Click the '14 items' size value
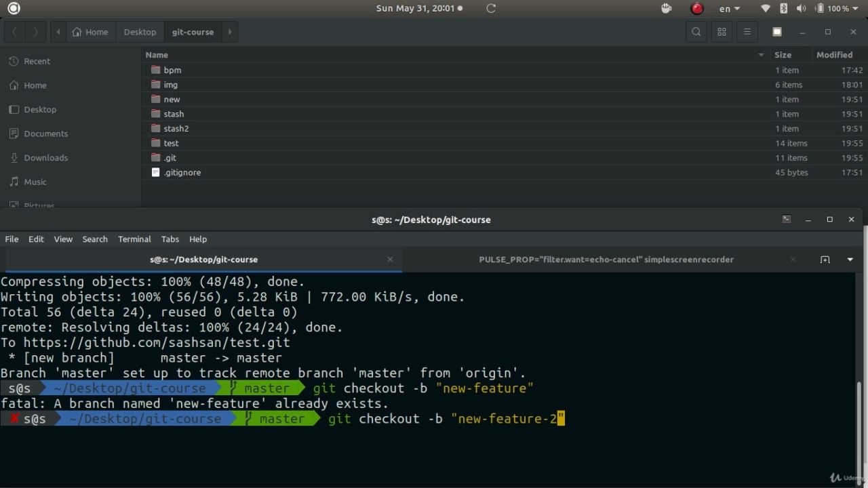This screenshot has width=868, height=488. (791, 143)
